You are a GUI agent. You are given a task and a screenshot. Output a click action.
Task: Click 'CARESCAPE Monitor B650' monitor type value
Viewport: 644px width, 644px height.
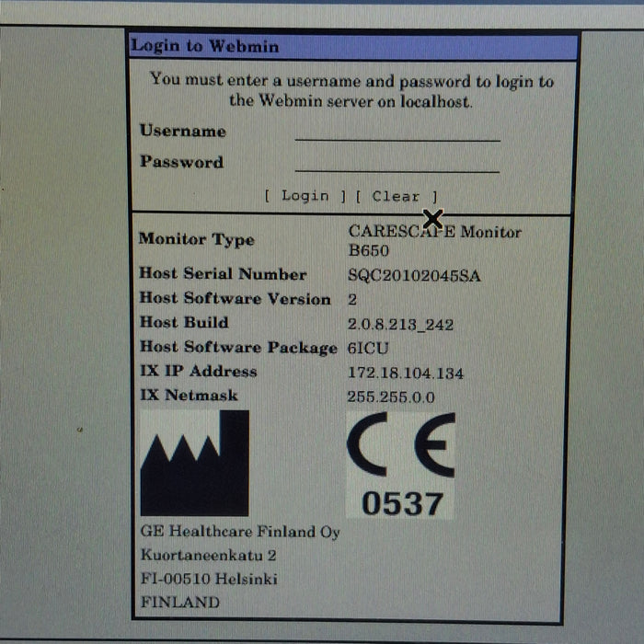point(435,241)
